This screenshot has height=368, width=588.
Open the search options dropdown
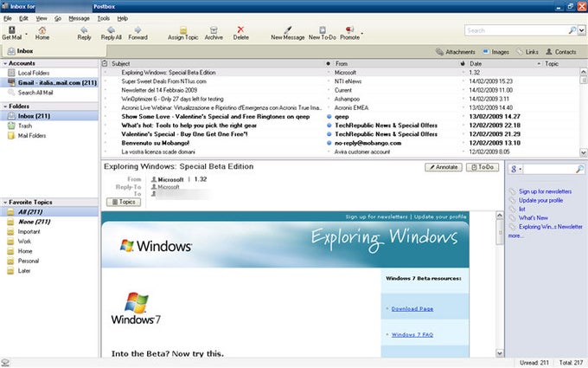pyautogui.click(x=582, y=30)
